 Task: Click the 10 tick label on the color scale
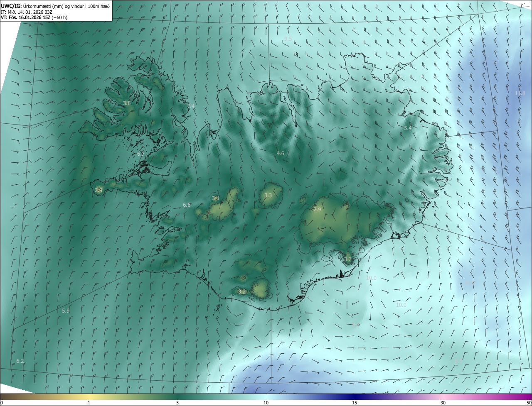(266, 403)
